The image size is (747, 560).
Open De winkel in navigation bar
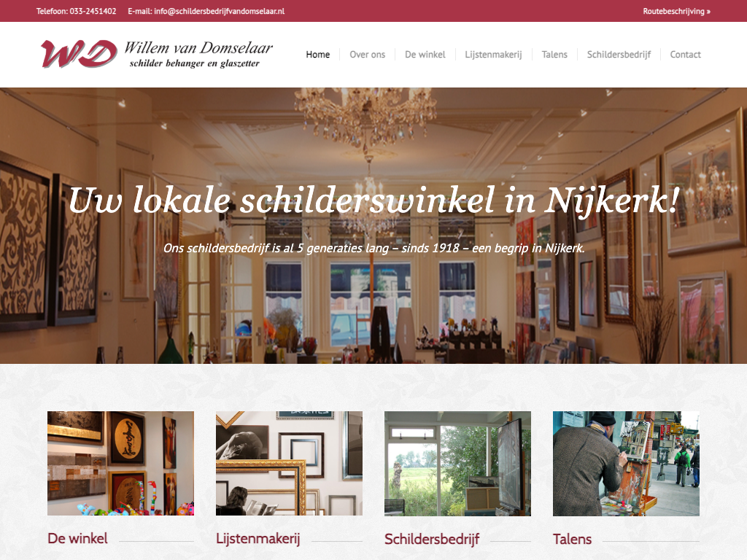pyautogui.click(x=425, y=54)
